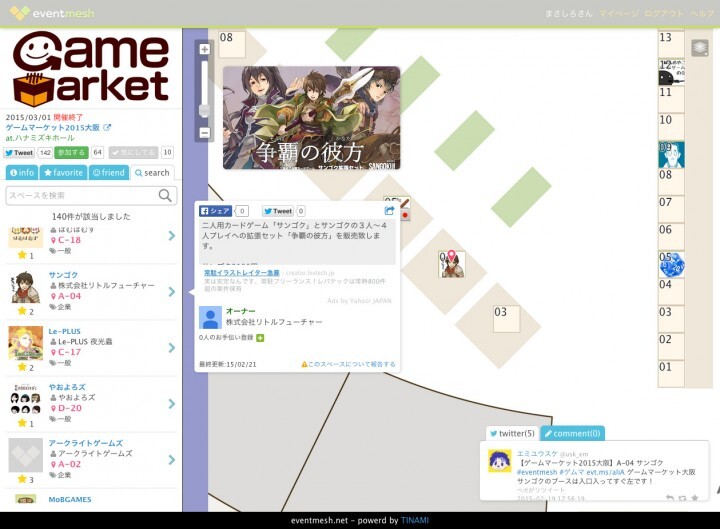This screenshot has width=720, height=529.
Task: Click the Tweet button in popup
Action: pos(278,211)
